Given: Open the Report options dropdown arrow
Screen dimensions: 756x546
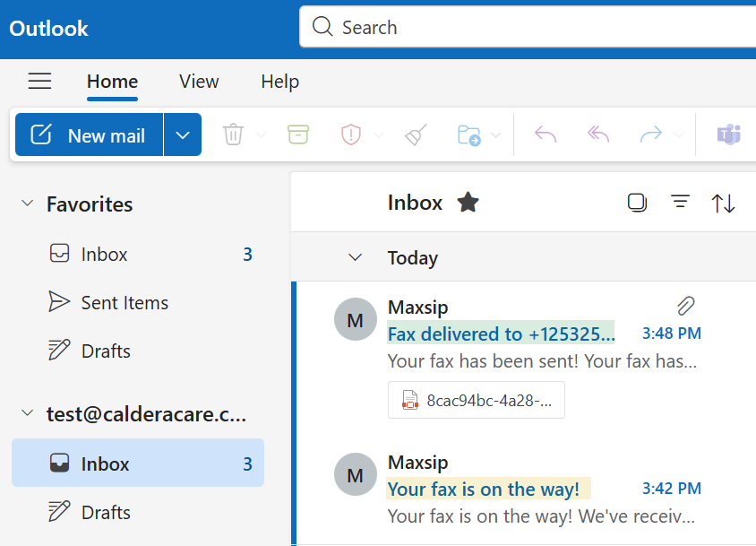Looking at the screenshot, I should click(379, 134).
